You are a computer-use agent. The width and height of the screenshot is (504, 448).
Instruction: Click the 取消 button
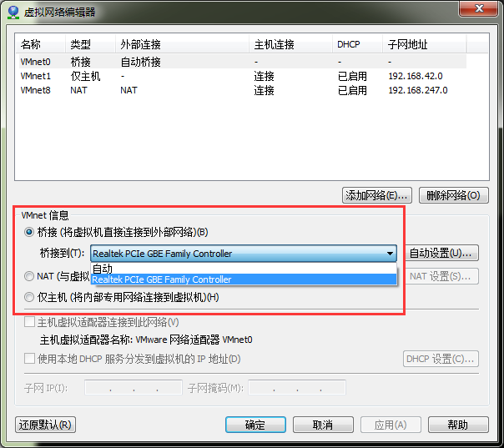(x=323, y=425)
